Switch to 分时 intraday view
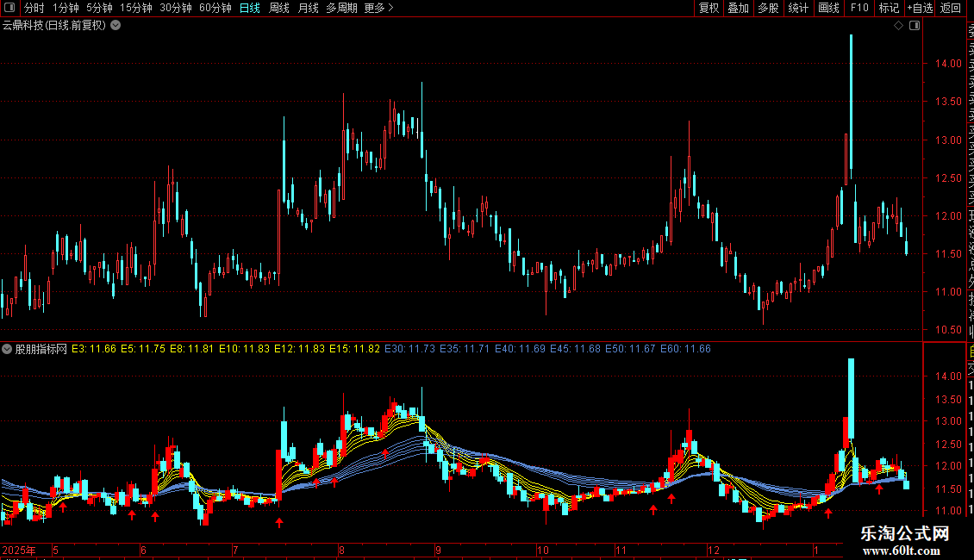 [34, 8]
